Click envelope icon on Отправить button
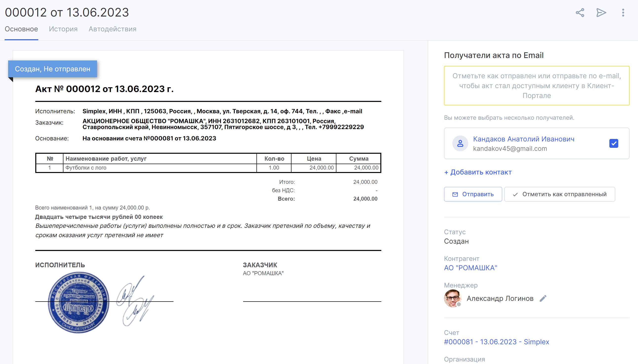Image resolution: width=638 pixels, height=364 pixels. (455, 194)
